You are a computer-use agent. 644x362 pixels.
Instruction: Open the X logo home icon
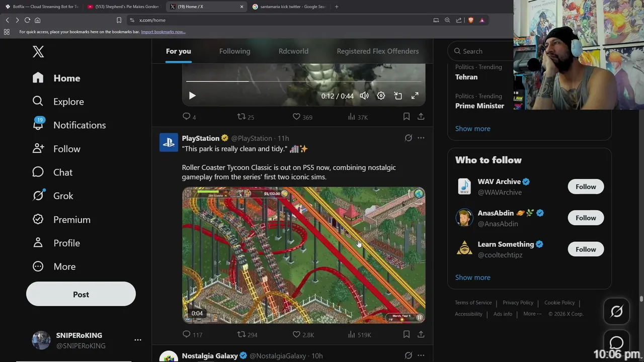click(x=38, y=51)
